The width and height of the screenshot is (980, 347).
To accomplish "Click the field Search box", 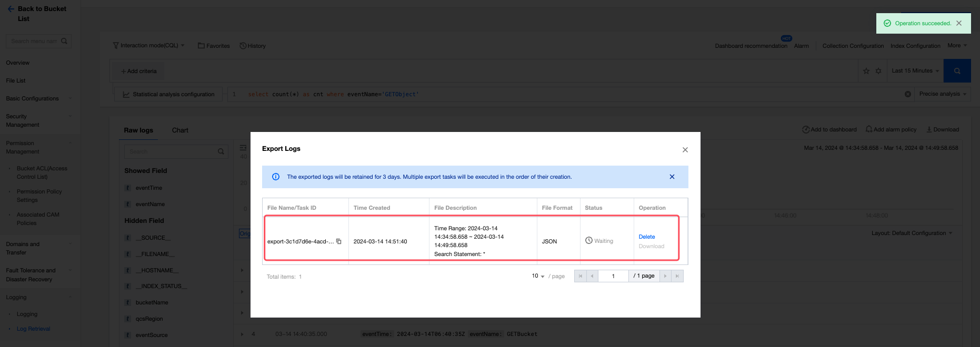I will pyautogui.click(x=176, y=151).
